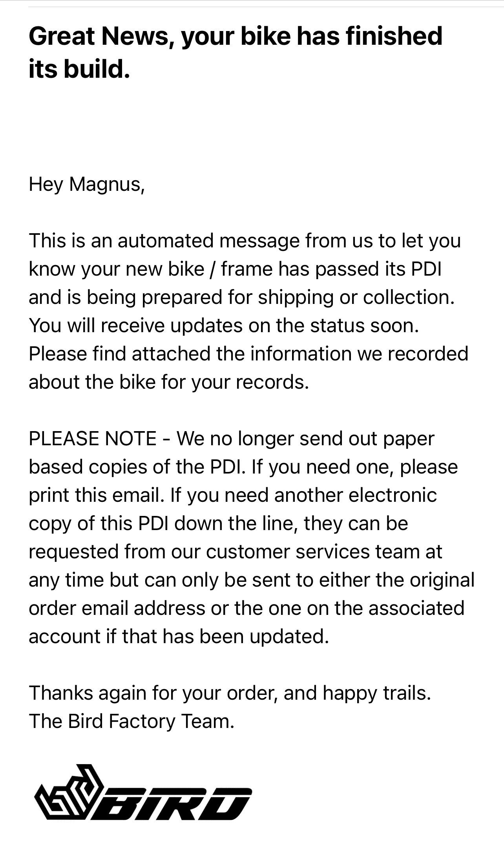Click 'about the bike for your records.' line

coord(169,382)
